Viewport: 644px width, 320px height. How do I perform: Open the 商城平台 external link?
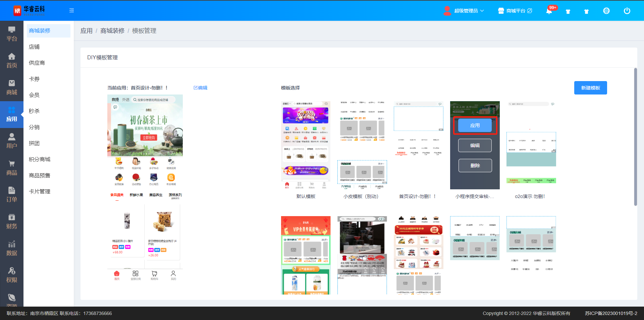[515, 11]
